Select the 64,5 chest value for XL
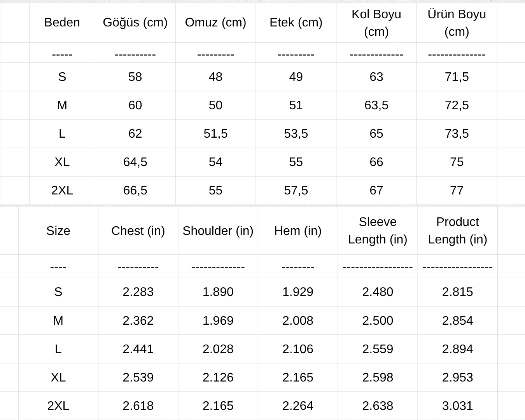The height and width of the screenshot is (420, 525). click(135, 162)
